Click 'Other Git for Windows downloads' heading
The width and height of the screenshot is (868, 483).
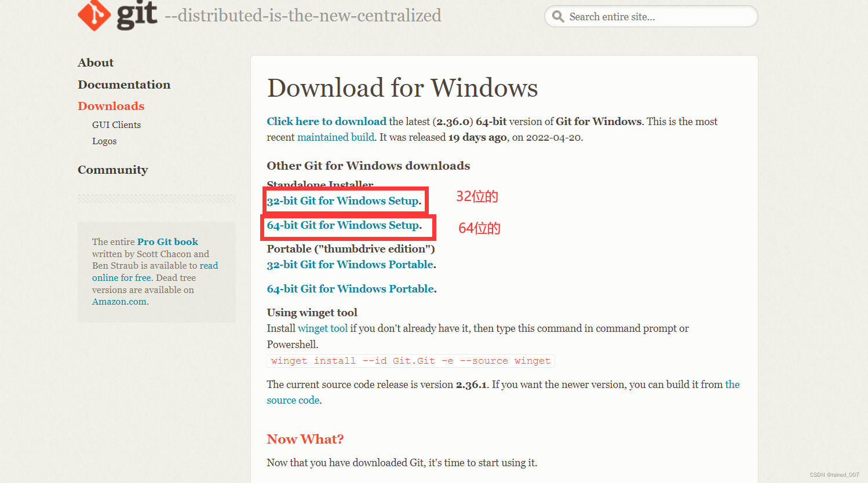click(x=369, y=166)
